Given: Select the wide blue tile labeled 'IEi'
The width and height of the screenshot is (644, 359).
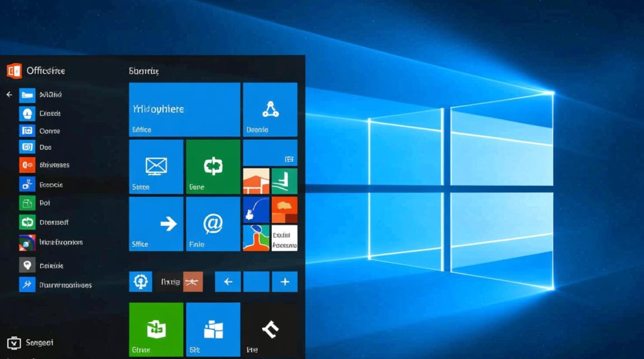Looking at the screenshot, I should click(270, 153).
